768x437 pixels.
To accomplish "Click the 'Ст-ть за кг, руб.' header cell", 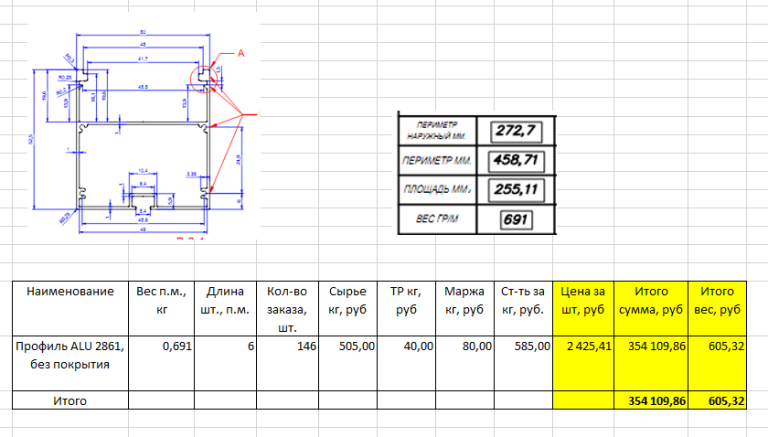I will click(523, 309).
